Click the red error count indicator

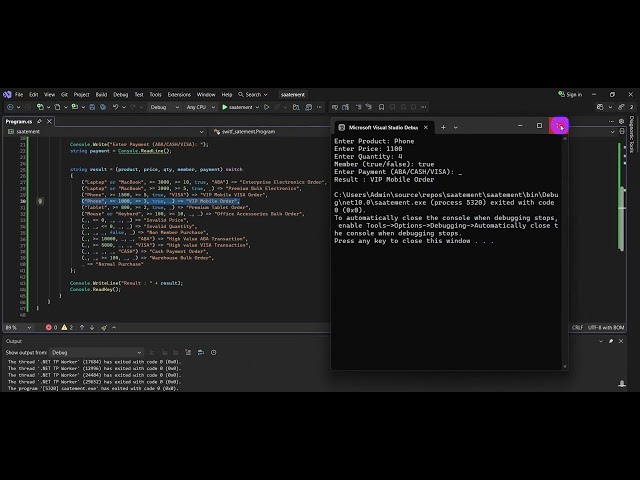(51, 327)
